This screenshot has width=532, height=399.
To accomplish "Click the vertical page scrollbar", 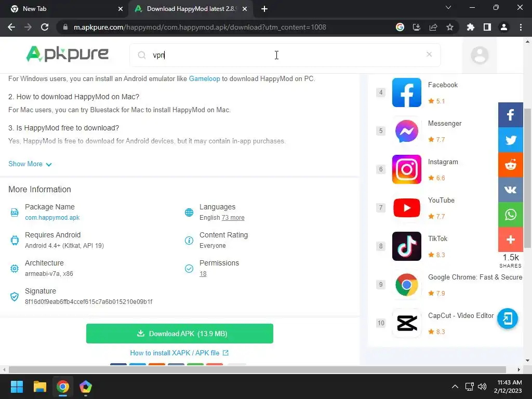I will pyautogui.click(x=527, y=178).
